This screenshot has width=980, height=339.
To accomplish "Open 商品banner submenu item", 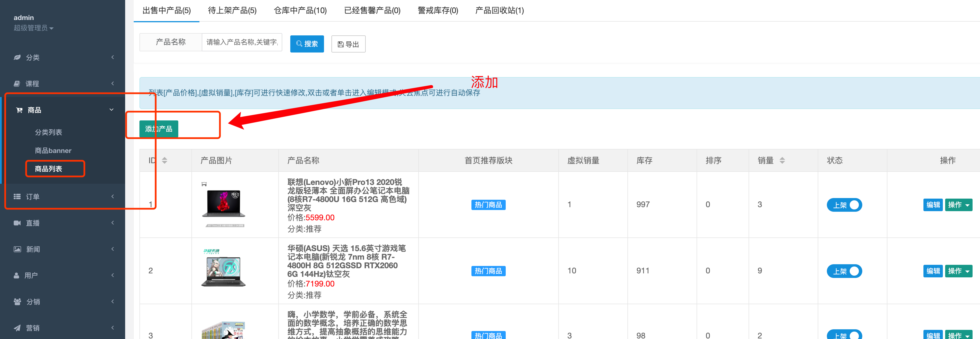I will [53, 150].
